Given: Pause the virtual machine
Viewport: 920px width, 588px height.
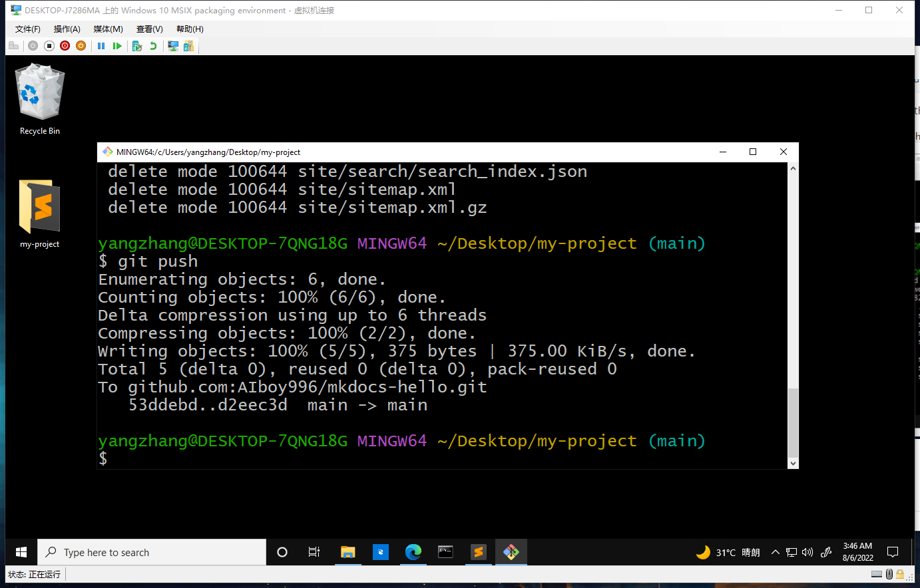Looking at the screenshot, I should 101,46.
